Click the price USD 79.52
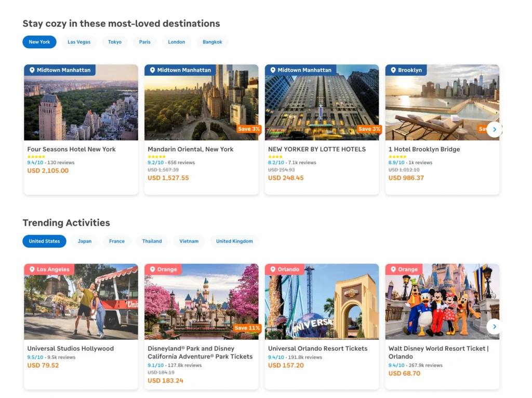Screen dimensions: 532x398 pos(43,365)
